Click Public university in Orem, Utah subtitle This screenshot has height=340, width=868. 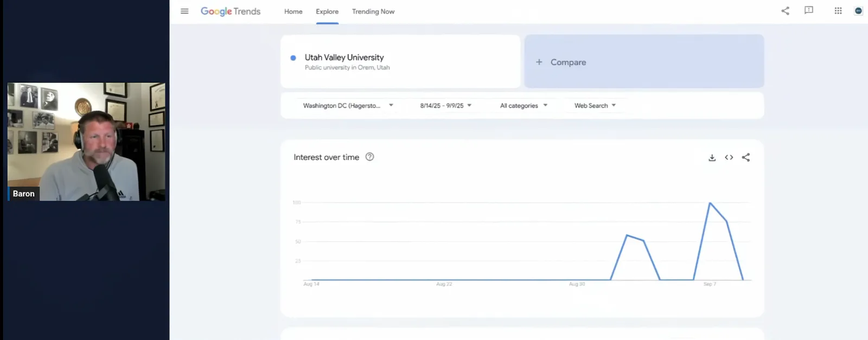click(347, 68)
